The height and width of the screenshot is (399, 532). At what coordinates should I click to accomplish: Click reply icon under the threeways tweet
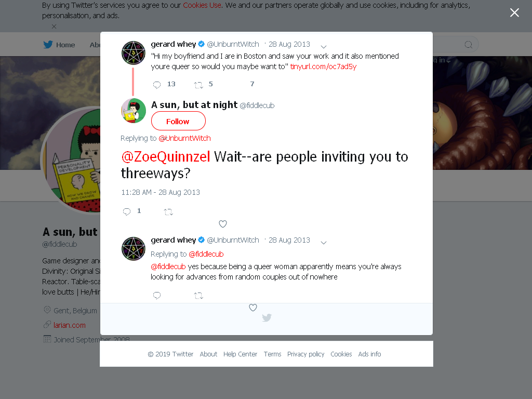click(127, 212)
